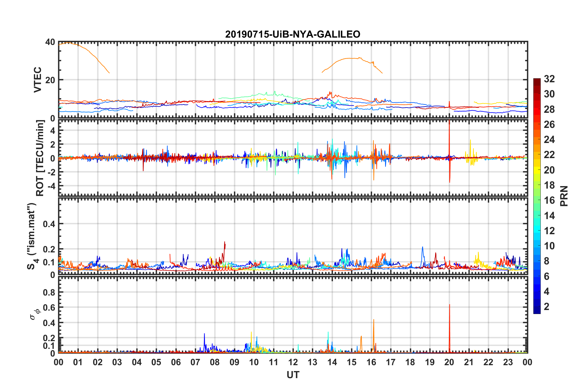This screenshot has height=392, width=586.
Task: Click the colorbar tick label 32
Action: (x=549, y=79)
